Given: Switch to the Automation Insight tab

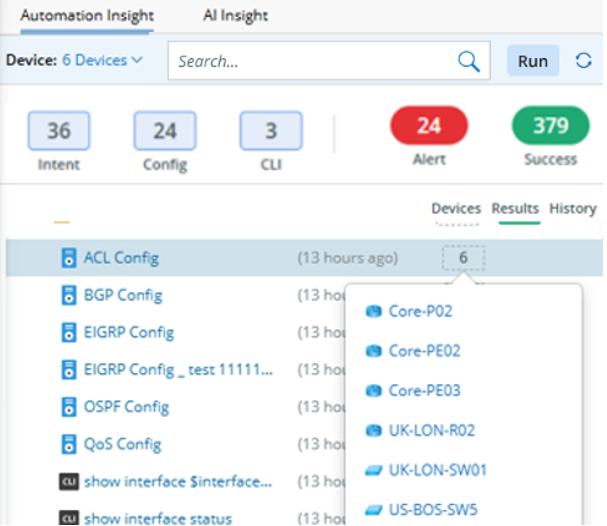Looking at the screenshot, I should coord(87,16).
